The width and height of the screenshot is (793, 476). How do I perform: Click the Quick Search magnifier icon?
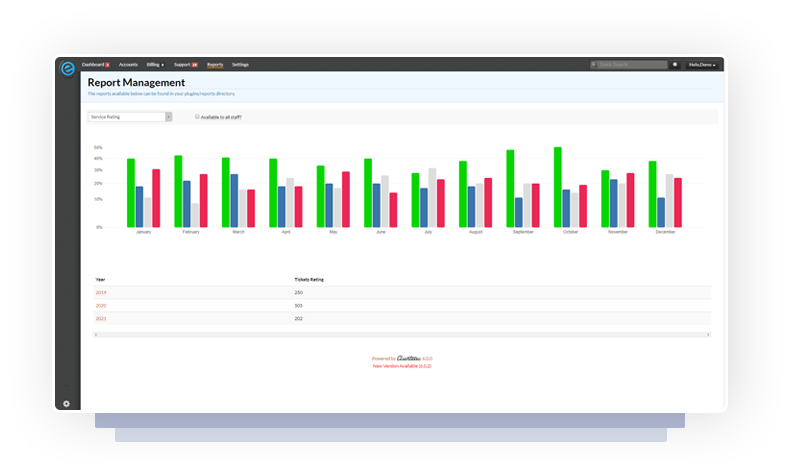594,65
